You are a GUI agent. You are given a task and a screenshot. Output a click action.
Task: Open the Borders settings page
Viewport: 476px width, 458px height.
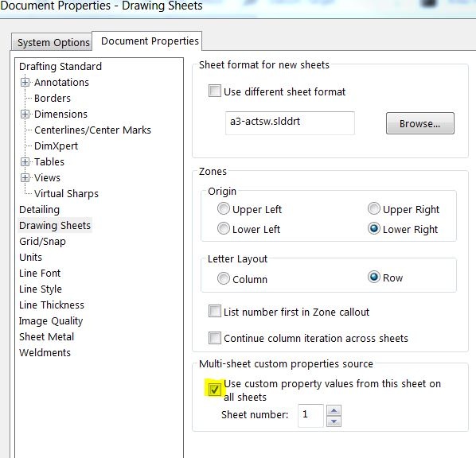(x=53, y=99)
